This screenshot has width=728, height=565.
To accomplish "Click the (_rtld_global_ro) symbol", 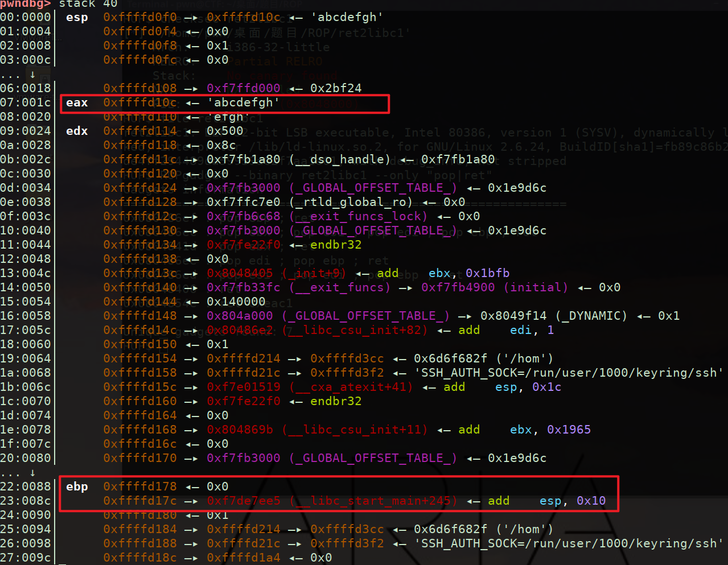I will (351, 203).
